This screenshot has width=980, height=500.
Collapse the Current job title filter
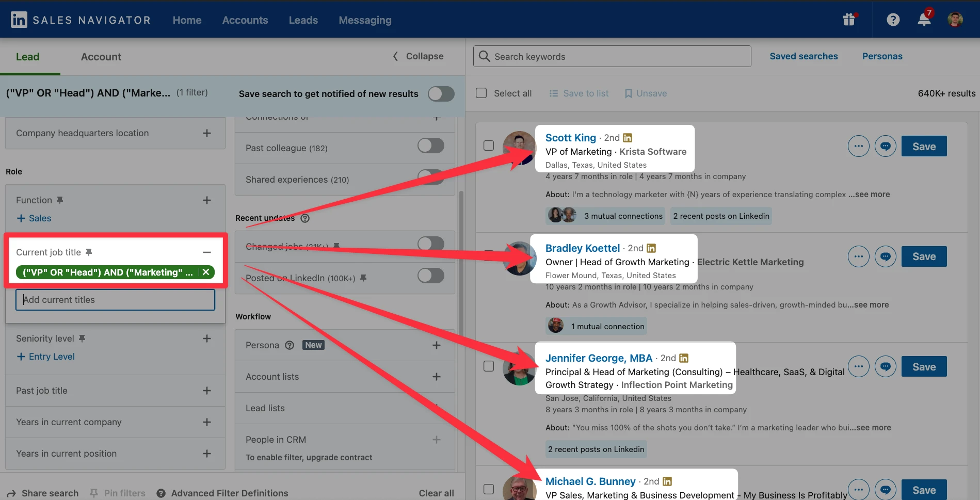point(207,252)
